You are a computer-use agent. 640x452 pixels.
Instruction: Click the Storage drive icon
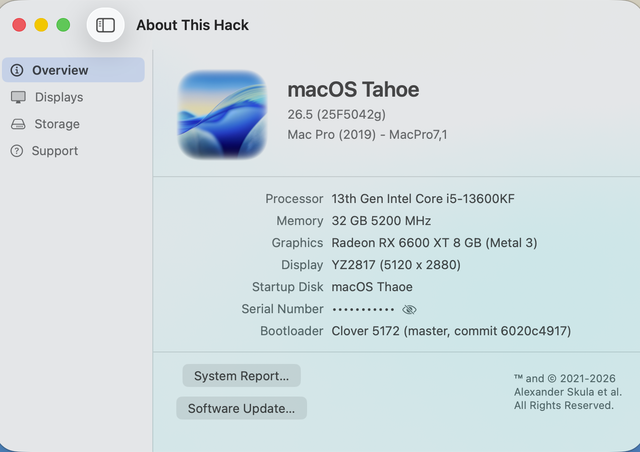(18, 124)
